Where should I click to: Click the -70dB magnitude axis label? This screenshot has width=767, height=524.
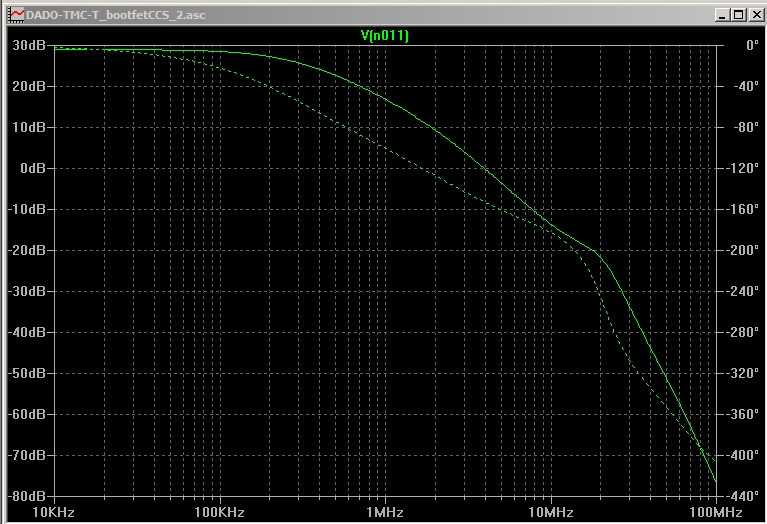27,456
